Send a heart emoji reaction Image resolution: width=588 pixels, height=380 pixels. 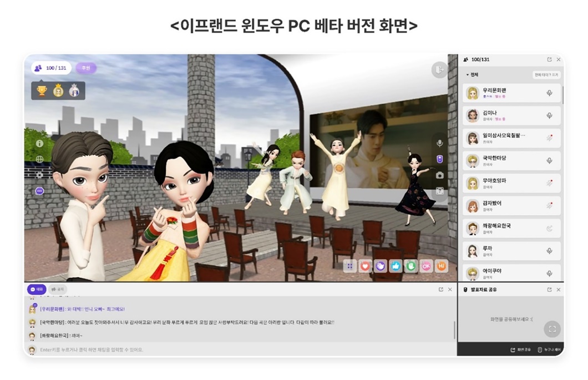365,265
